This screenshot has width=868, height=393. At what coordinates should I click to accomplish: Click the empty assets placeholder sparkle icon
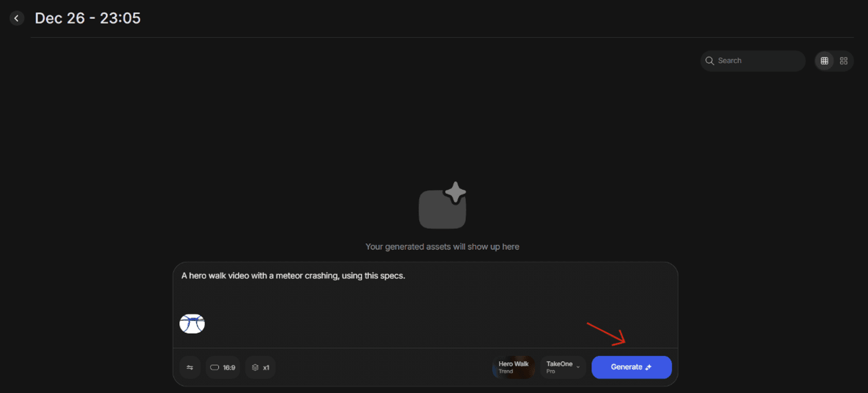[442, 206]
